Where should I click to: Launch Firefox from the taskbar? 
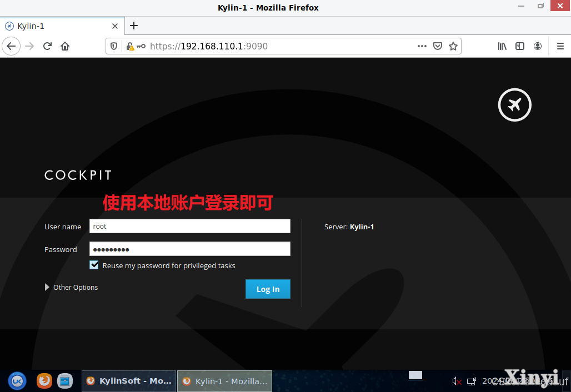pos(44,381)
